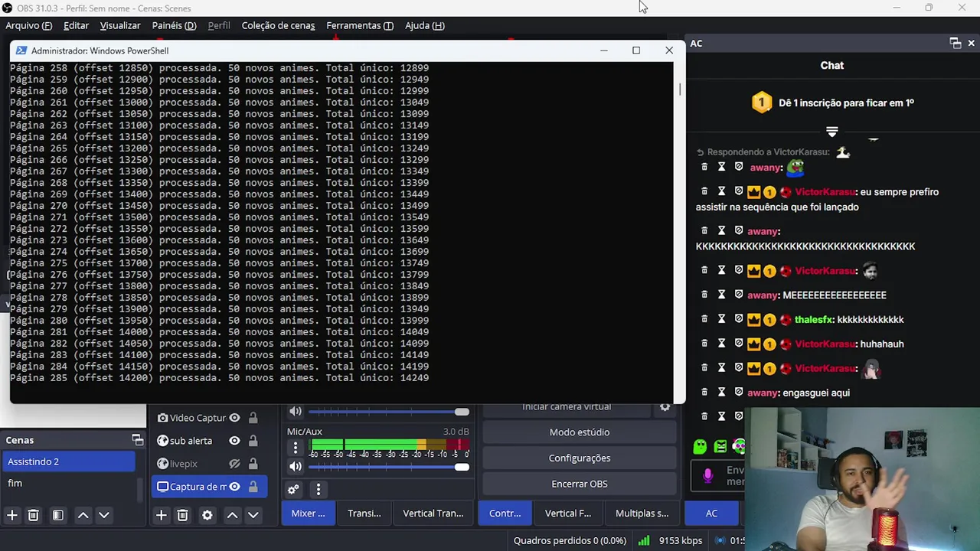Open Painéis menu

174,25
